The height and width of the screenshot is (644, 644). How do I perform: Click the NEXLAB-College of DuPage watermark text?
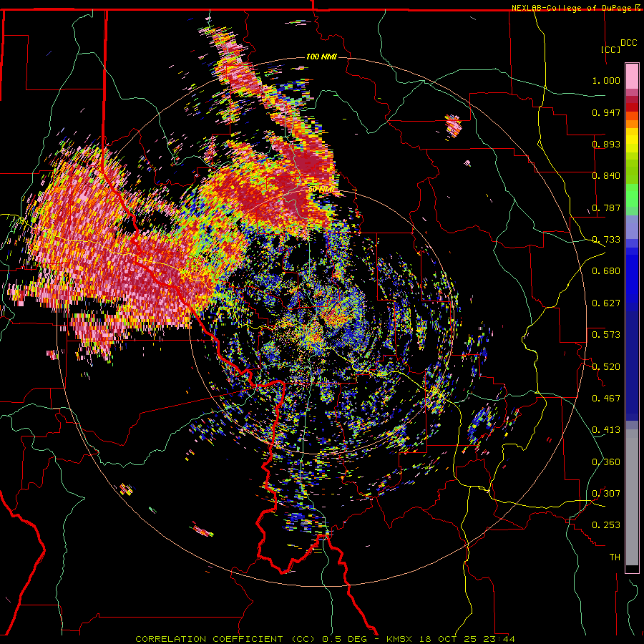(x=572, y=8)
